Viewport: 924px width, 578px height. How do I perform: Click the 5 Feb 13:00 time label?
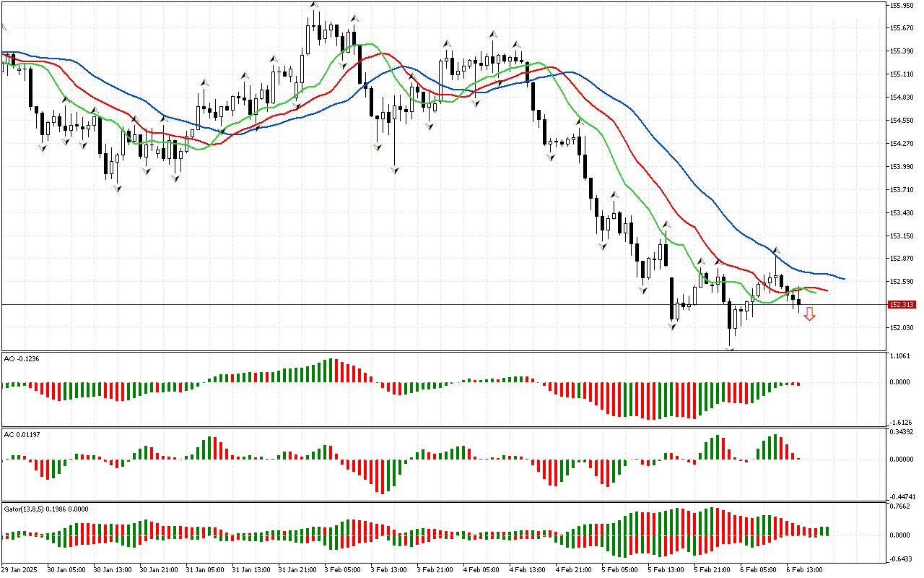pos(664,570)
